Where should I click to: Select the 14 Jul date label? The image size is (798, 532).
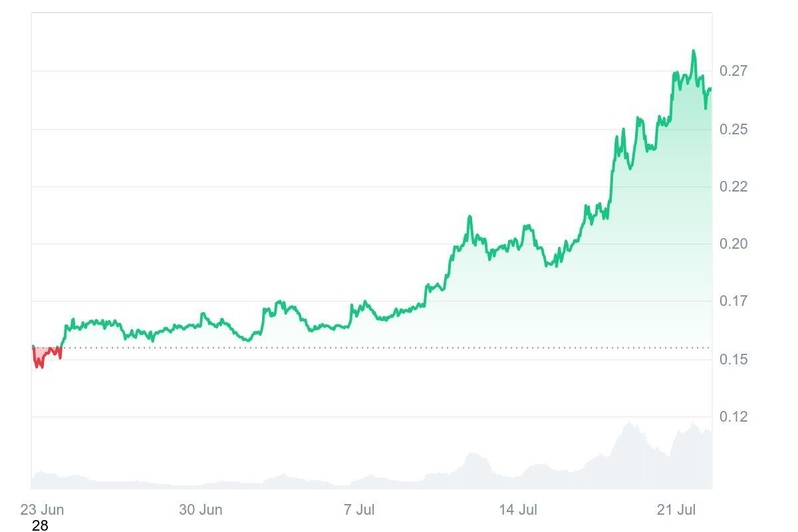pyautogui.click(x=518, y=510)
